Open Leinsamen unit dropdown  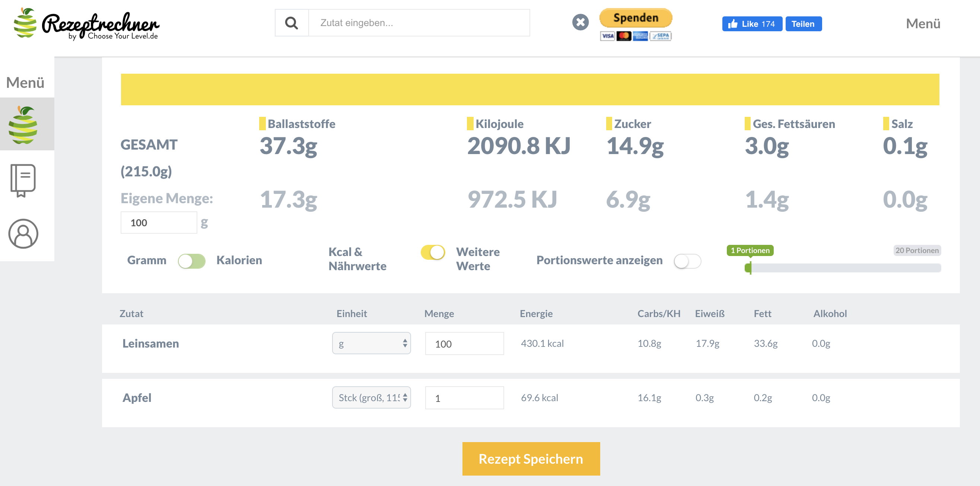[371, 343]
